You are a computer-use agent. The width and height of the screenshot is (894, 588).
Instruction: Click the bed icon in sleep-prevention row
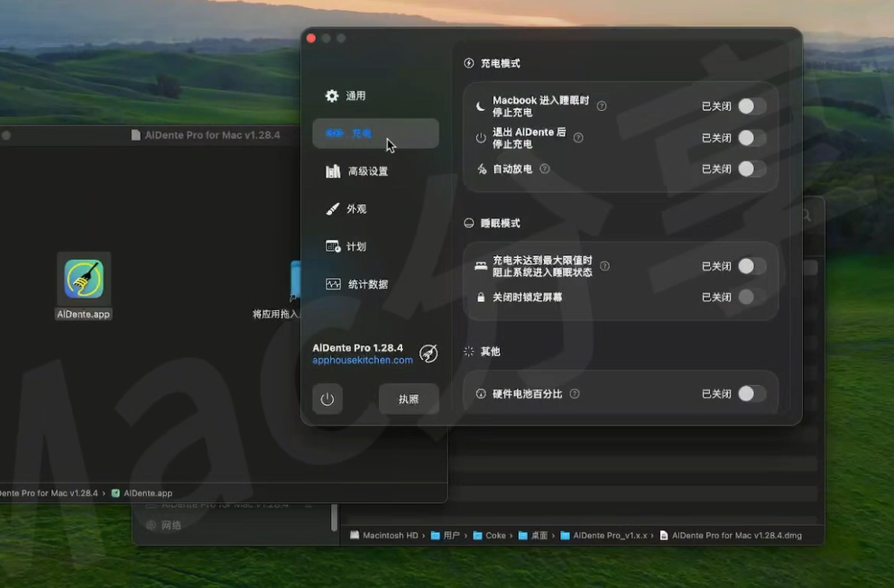tap(481, 266)
